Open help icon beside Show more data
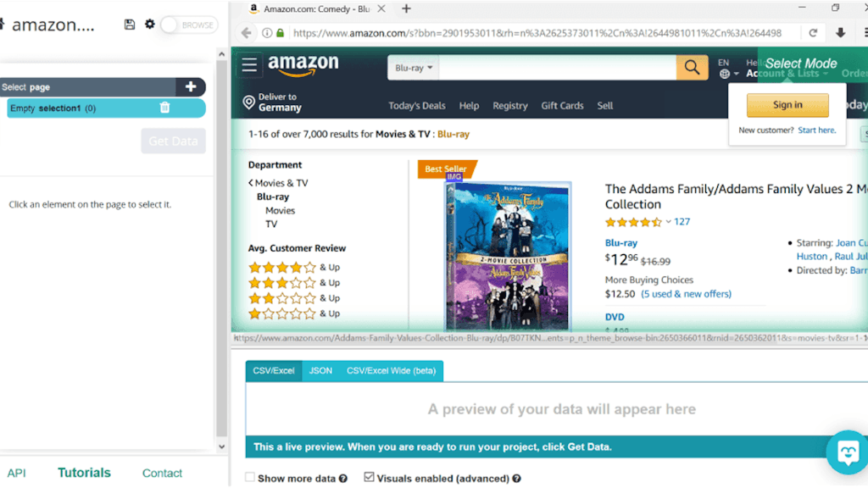Viewport: 868px width, 488px height. click(343, 479)
